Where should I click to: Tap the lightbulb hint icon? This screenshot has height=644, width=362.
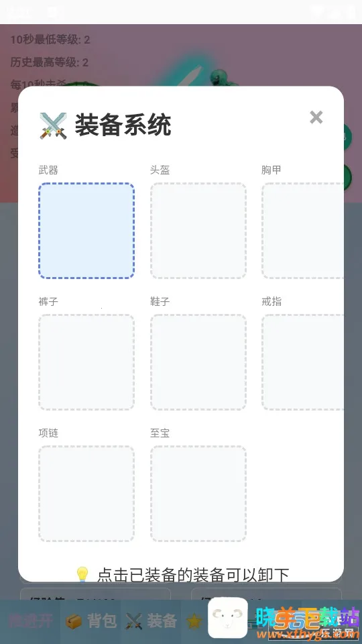82,574
